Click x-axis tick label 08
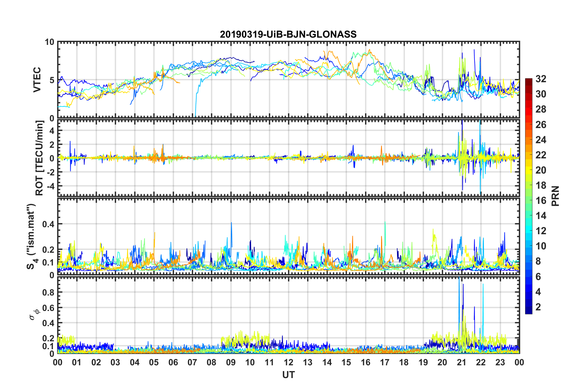This screenshot has width=577, height=392. point(211,362)
